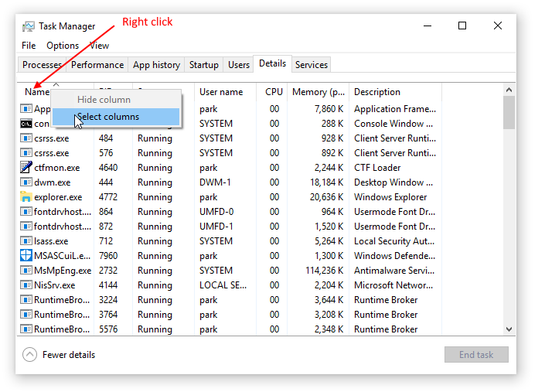Click the MSASCuiL shield icon
This screenshot has height=392, width=545.
26,256
